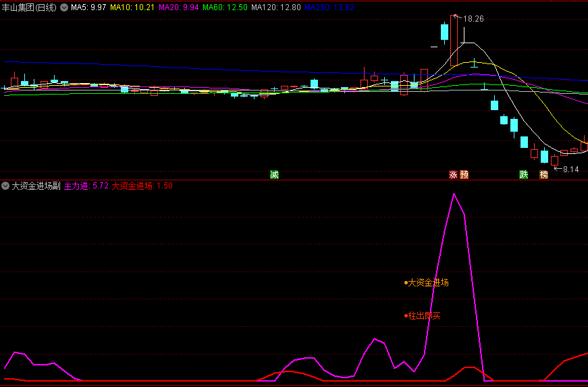
Task: Click the orange 榜 event marker
Action: [x=543, y=175]
